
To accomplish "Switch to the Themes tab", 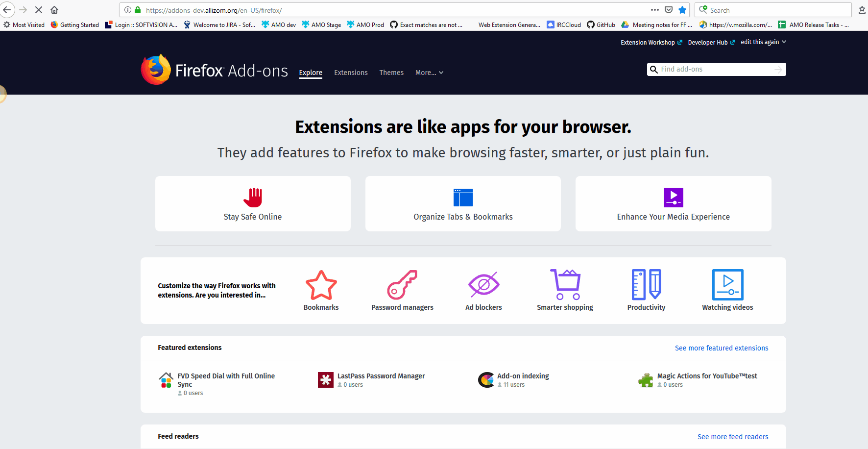I will click(391, 73).
